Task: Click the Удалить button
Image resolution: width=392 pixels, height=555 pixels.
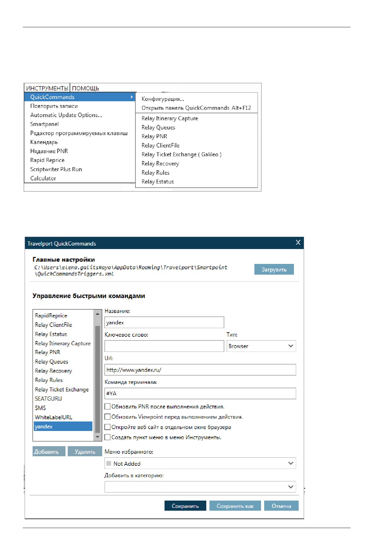Action: coord(85,452)
